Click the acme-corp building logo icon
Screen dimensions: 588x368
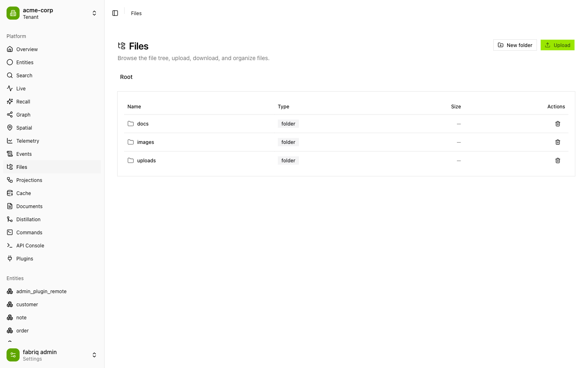coord(13,13)
